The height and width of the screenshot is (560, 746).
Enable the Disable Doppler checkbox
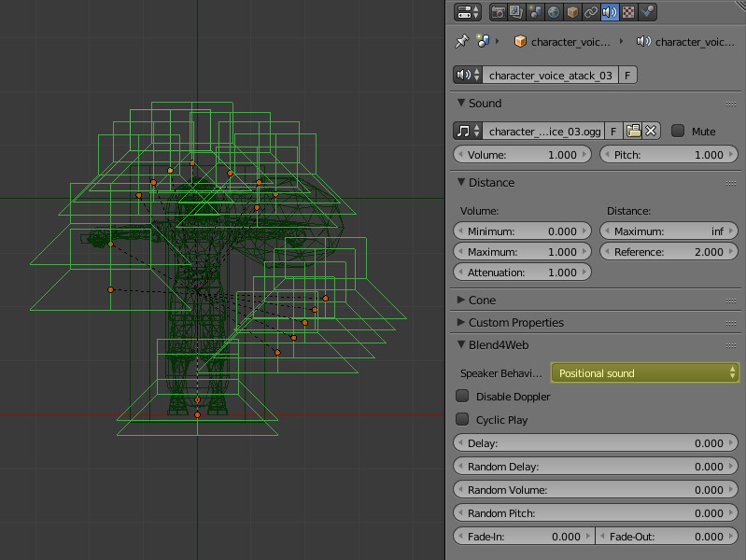coord(462,396)
